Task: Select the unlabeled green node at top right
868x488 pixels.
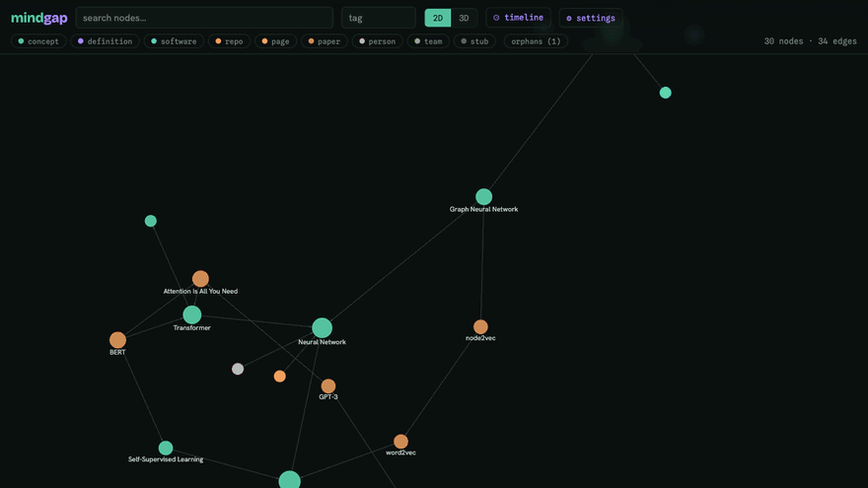Action: (x=666, y=93)
